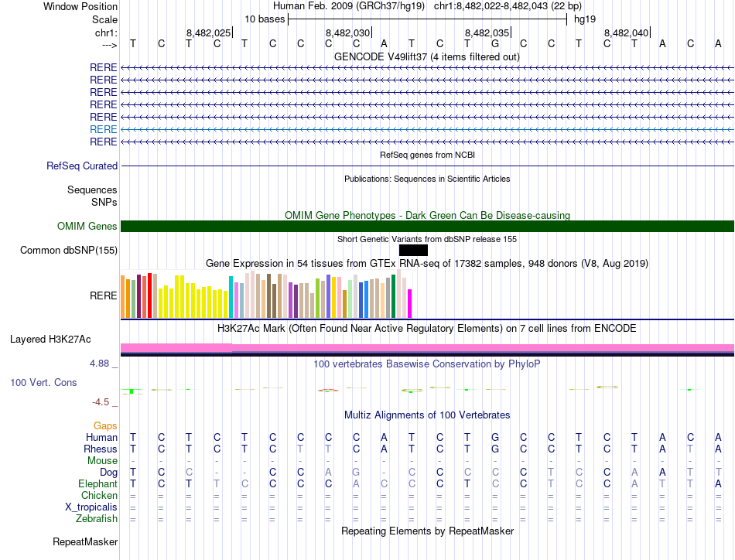Click the Multiz Alignments of 100 Vertebrates title
The width and height of the screenshot is (735, 560).
(426, 415)
